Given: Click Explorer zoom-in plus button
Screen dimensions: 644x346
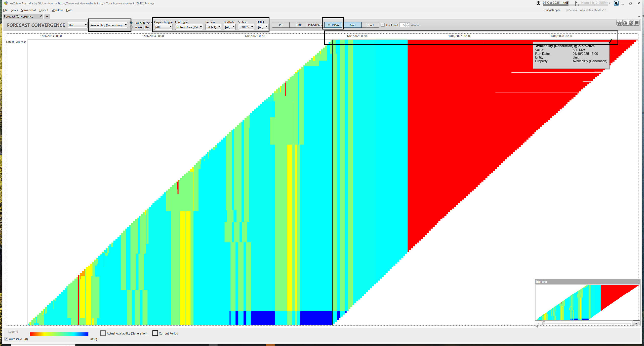Looking at the screenshot, I should (x=636, y=323).
